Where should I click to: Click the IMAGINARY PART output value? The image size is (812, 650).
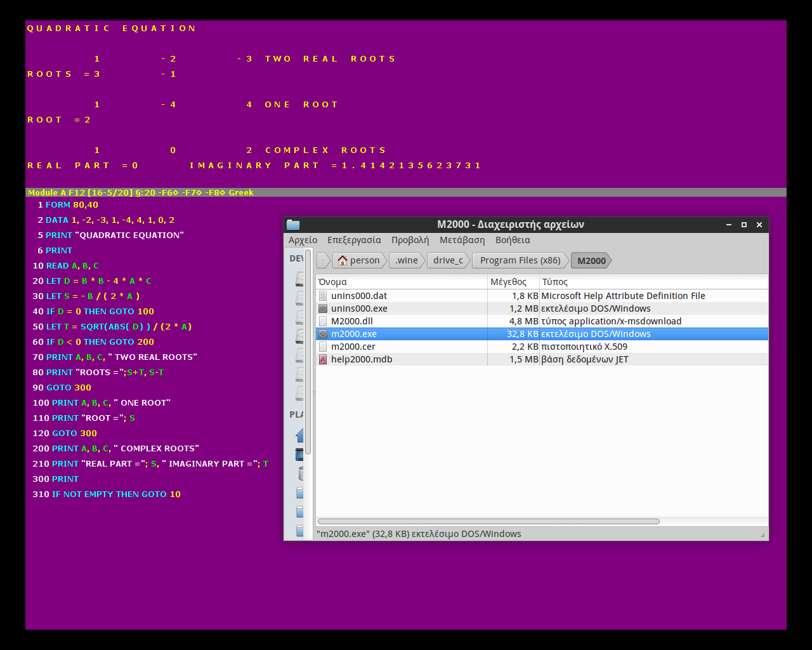pos(410,166)
